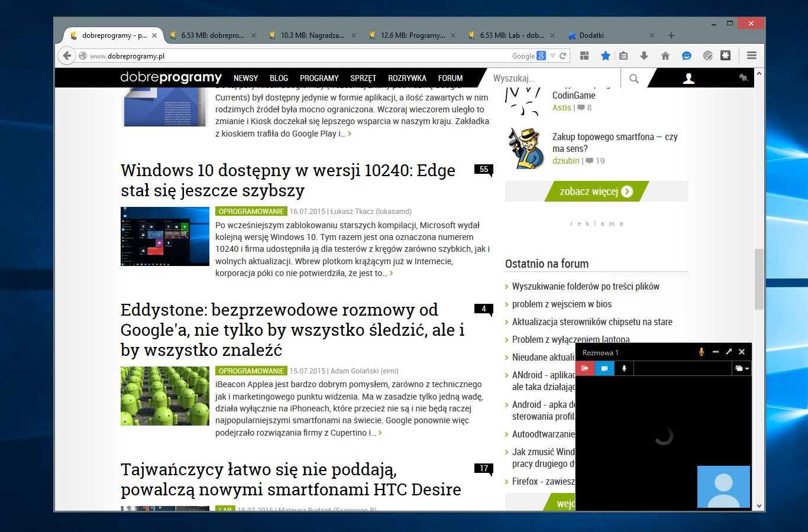Leave the conversation with the red exit button
Image resolution: width=808 pixels, height=532 pixels.
coord(585,368)
